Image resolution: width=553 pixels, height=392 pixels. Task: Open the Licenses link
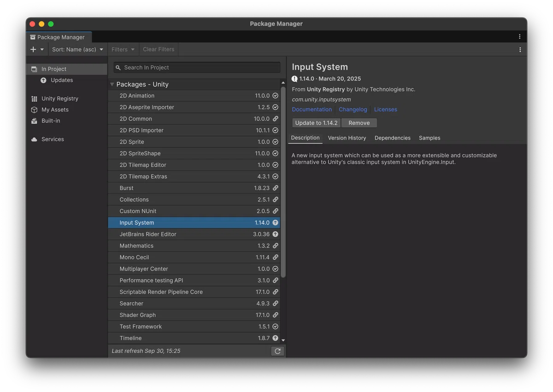pyautogui.click(x=385, y=110)
